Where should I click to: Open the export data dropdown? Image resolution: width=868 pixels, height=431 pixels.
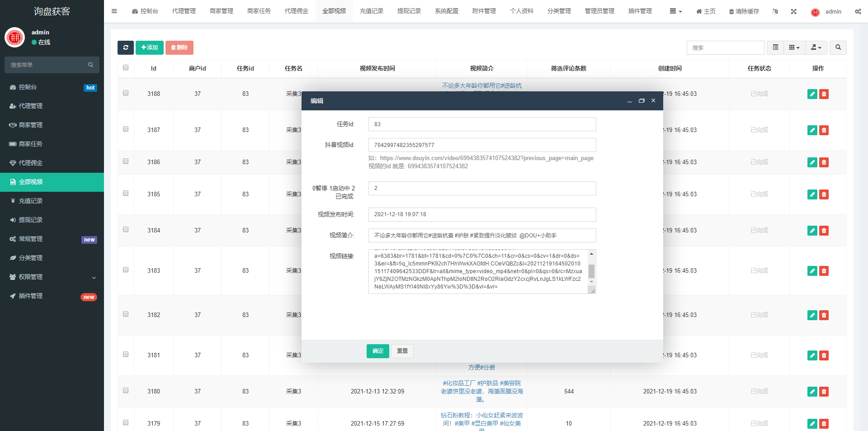pyautogui.click(x=816, y=47)
